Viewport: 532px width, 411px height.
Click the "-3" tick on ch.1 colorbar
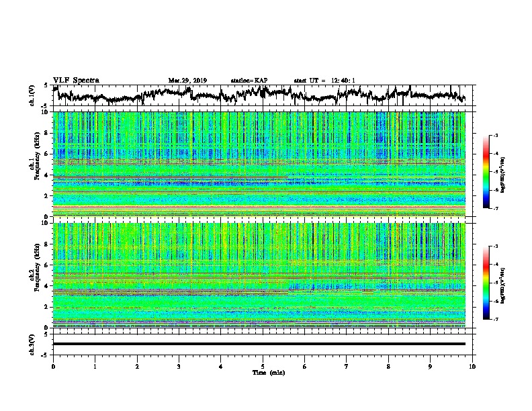[x=495, y=136]
